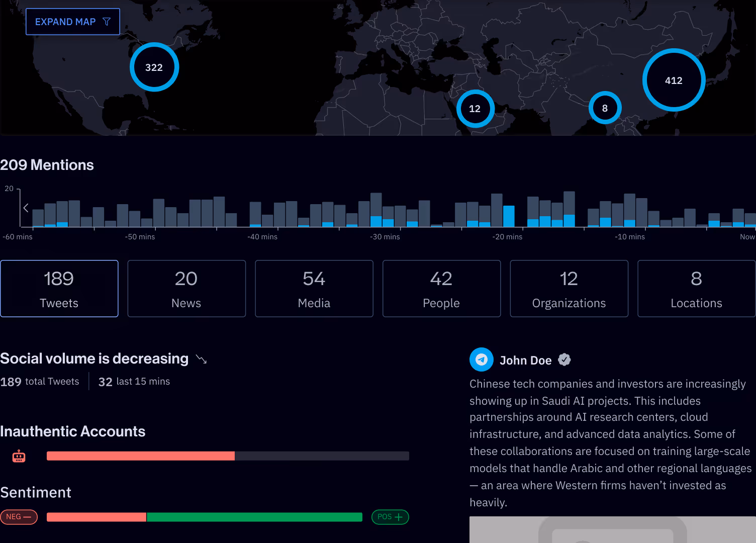
Task: Click the 'Now' label on the timeline
Action: [x=747, y=237]
